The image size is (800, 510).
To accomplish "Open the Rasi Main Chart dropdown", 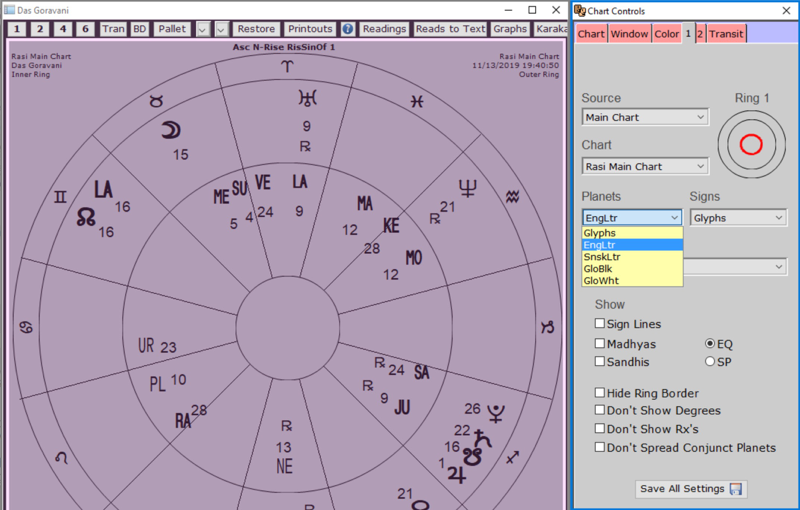I will [645, 166].
